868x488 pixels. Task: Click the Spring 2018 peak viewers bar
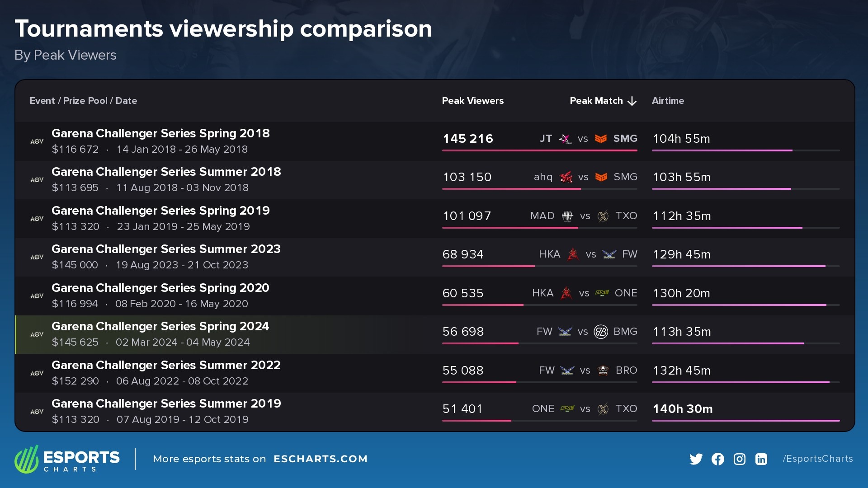click(x=539, y=150)
